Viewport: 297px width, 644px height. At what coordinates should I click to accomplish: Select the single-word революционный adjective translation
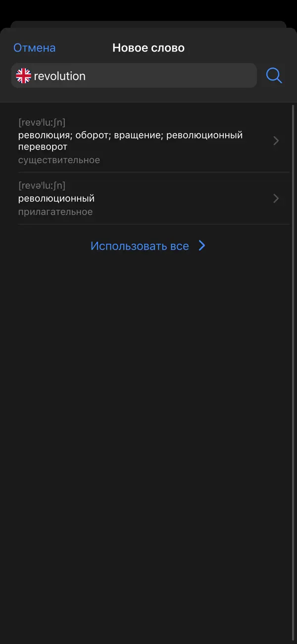(x=56, y=199)
